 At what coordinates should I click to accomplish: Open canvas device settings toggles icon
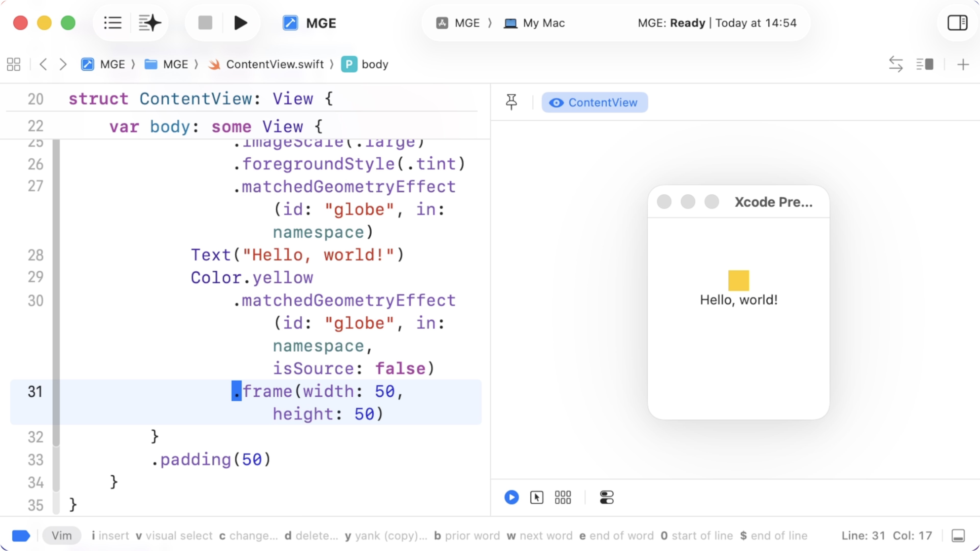(606, 497)
